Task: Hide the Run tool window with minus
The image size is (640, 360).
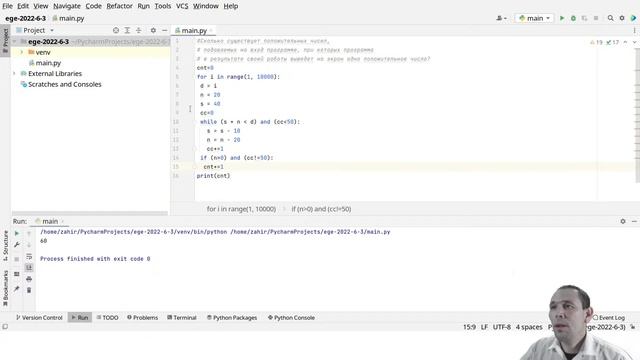Action: coord(634,221)
